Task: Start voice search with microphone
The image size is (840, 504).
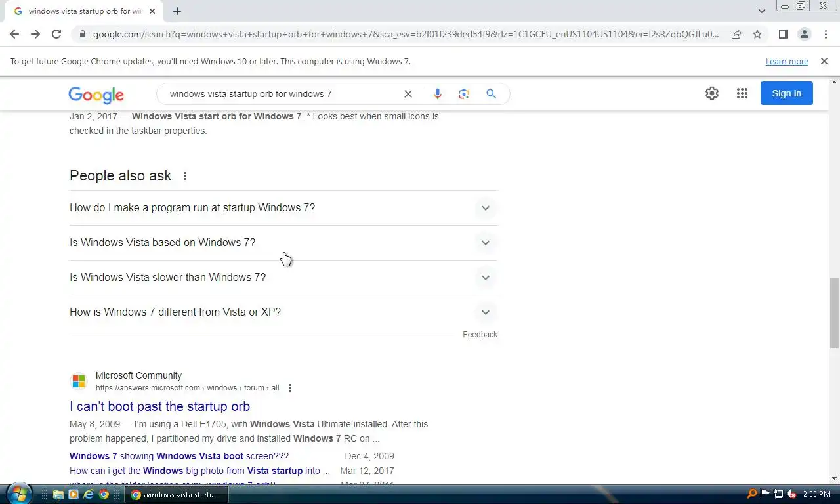Action: [x=437, y=94]
